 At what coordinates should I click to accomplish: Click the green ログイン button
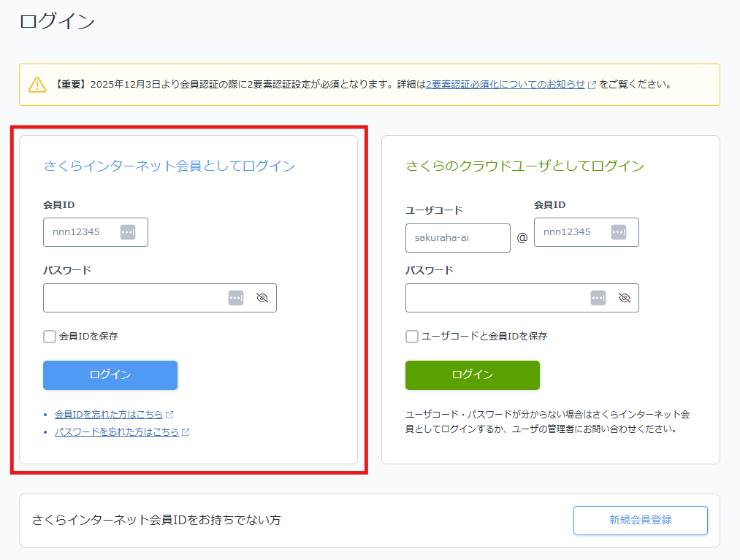(x=473, y=375)
